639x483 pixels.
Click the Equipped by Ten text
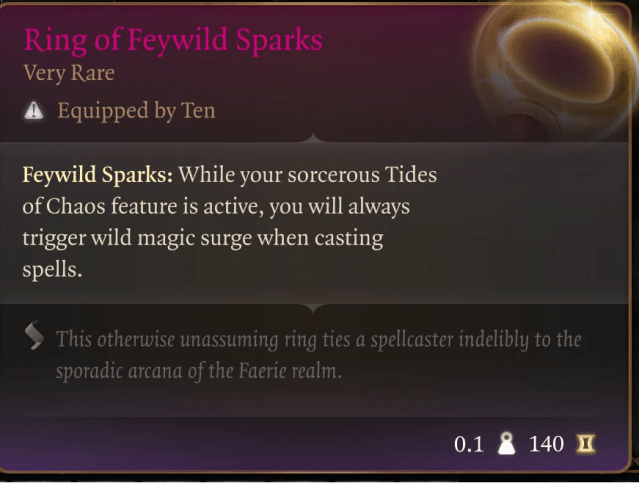[x=136, y=111]
